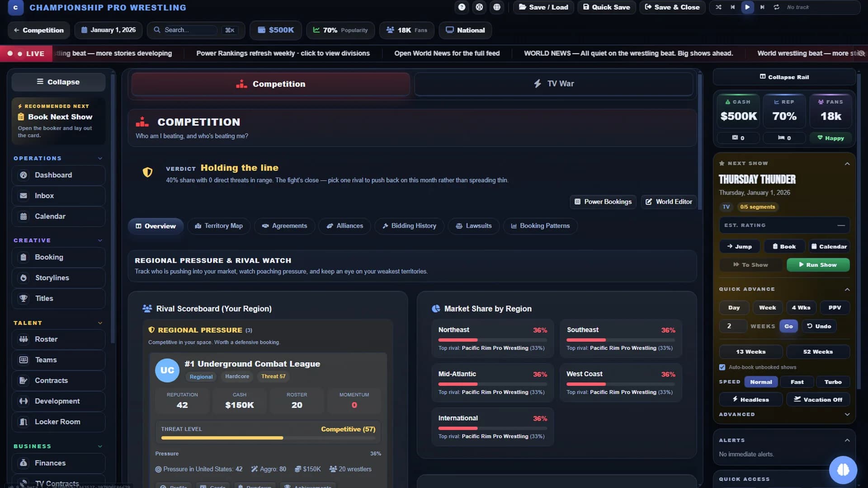Screen dimensions: 868x488
Task: Click the National status chip
Action: [x=465, y=30]
